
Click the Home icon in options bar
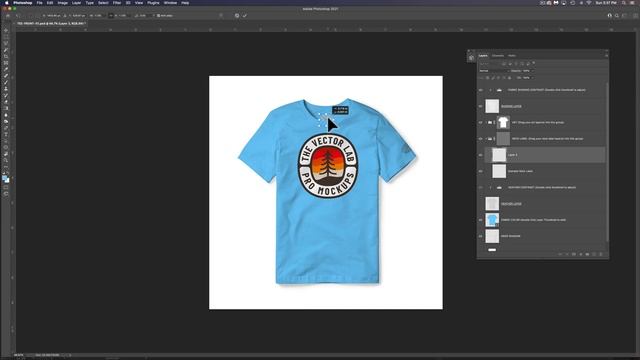(x=7, y=16)
